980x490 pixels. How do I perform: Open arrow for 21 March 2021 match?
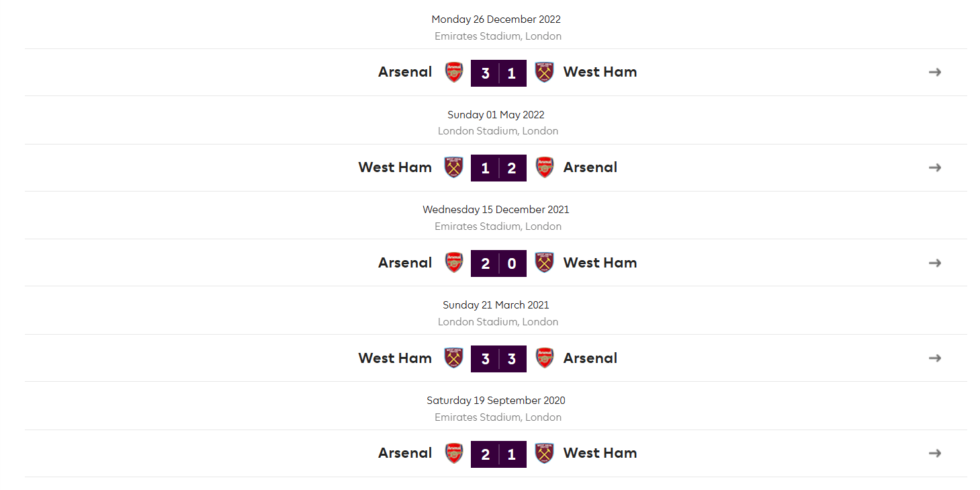click(x=935, y=358)
